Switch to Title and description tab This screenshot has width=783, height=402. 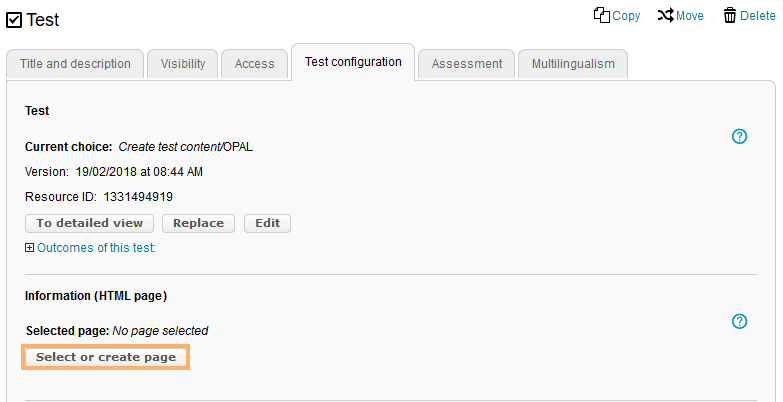tap(75, 63)
